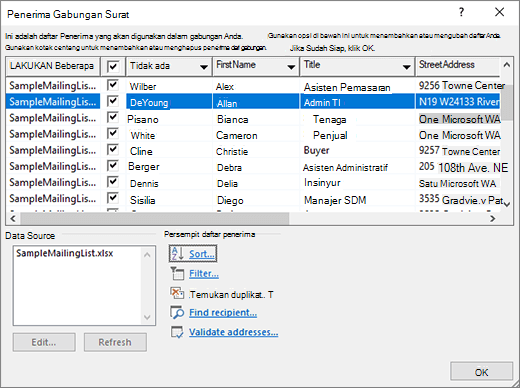This screenshot has width=520, height=388.
Task: Uncheck the Pisano row checkbox
Action: pyautogui.click(x=113, y=117)
